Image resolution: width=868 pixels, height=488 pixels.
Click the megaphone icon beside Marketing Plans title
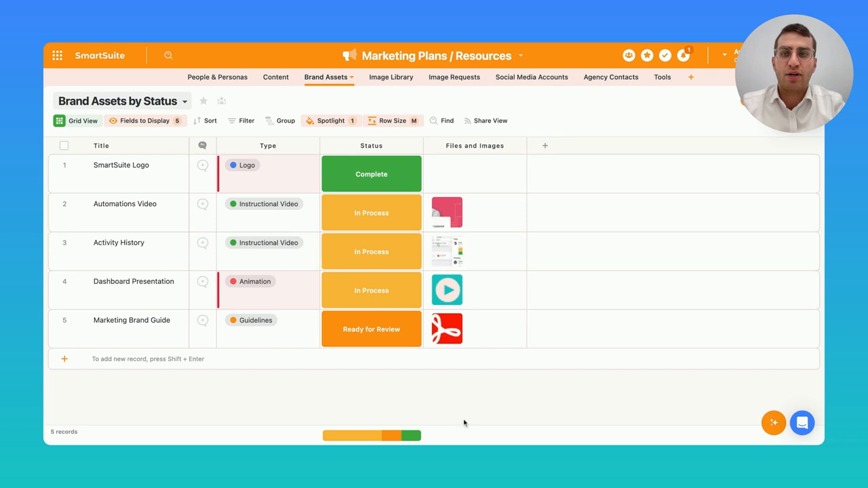click(x=350, y=56)
